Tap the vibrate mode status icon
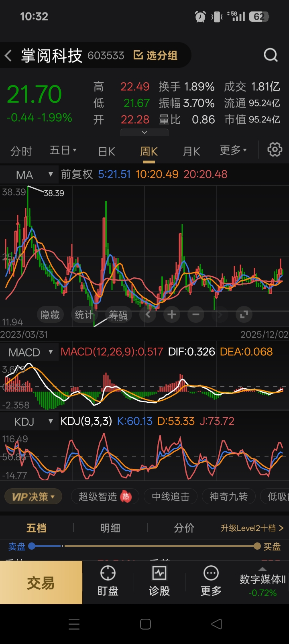Viewport: 289px width, 644px height. 217,16
